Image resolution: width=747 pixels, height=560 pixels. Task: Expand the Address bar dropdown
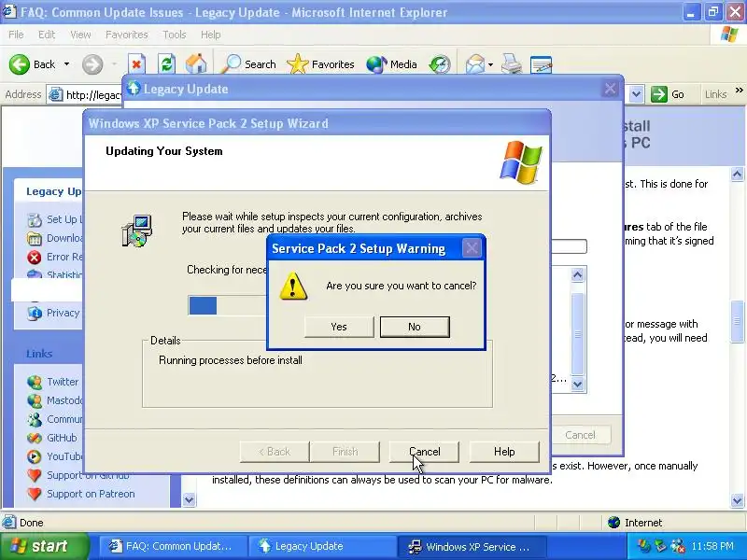pos(637,94)
